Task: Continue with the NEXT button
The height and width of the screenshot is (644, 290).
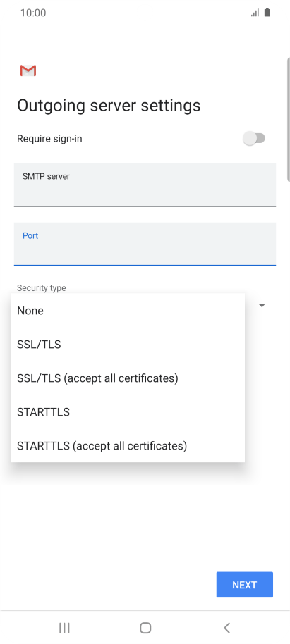Action: (x=245, y=584)
